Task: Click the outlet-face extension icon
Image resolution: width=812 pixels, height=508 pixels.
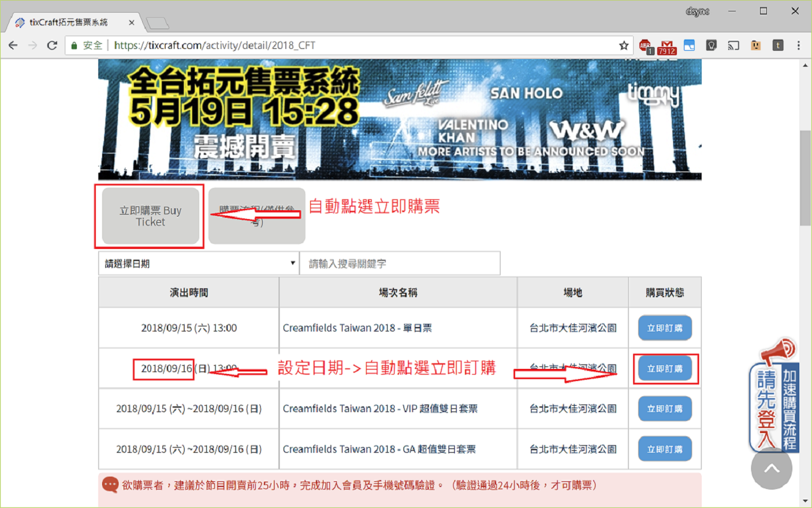Action: click(756, 46)
